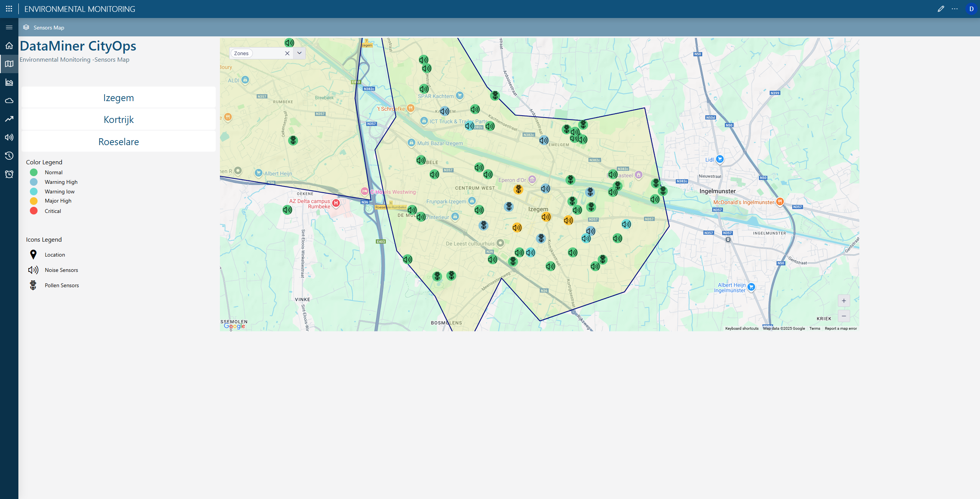The image size is (980, 499).
Task: Remove the Zones filter with X
Action: (x=287, y=54)
